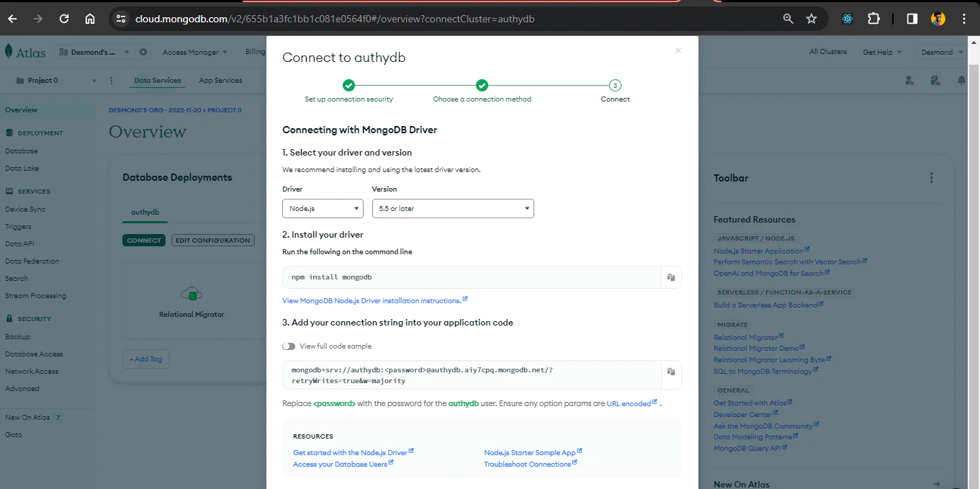The width and height of the screenshot is (980, 489).
Task: Copy the mongodb+srv connection string
Action: (670, 372)
